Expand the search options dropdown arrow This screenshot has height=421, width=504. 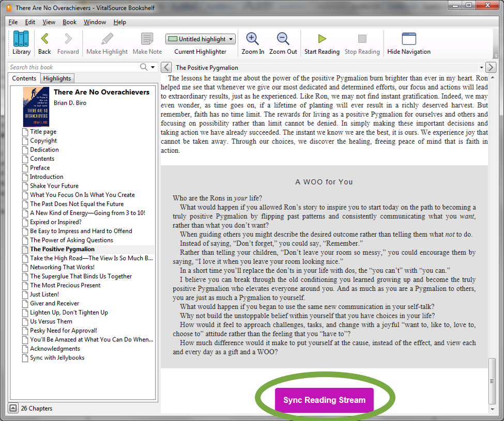[x=153, y=67]
